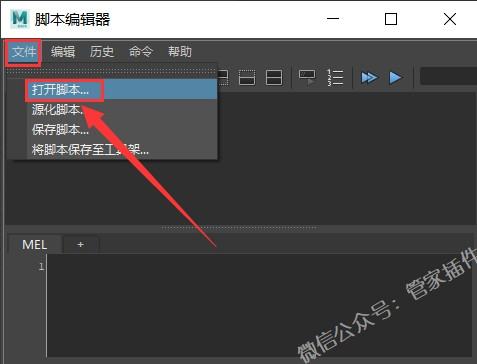This screenshot has height=364, width=477.
Task: Select the Show Both panes layout icon
Action: point(274,78)
